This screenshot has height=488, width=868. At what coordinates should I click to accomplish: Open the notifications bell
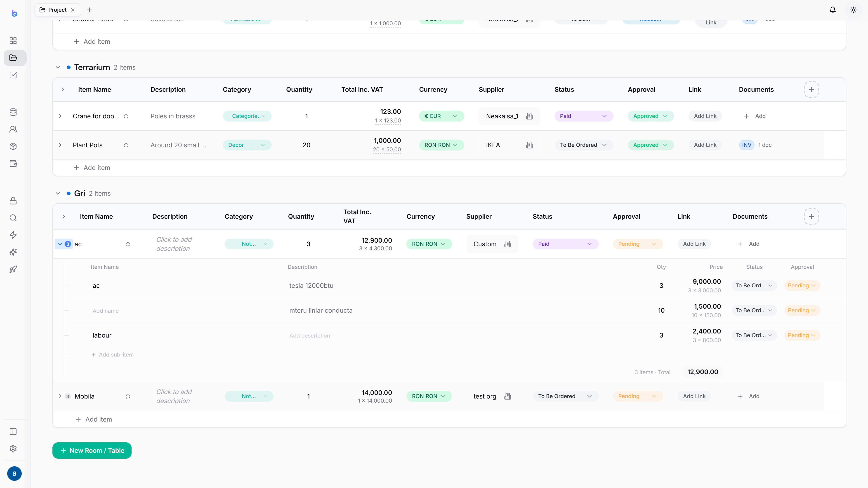[x=833, y=10]
